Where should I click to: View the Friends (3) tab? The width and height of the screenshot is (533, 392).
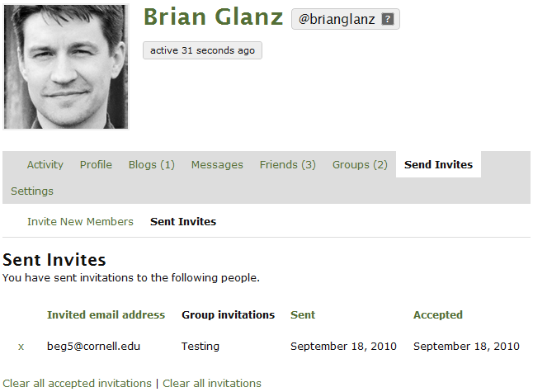pyautogui.click(x=288, y=164)
